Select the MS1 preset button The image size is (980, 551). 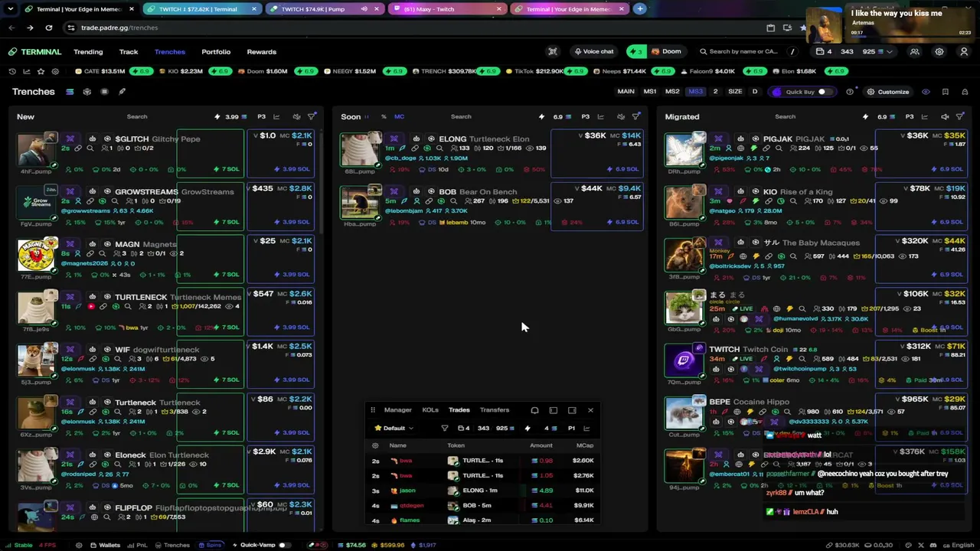(650, 92)
